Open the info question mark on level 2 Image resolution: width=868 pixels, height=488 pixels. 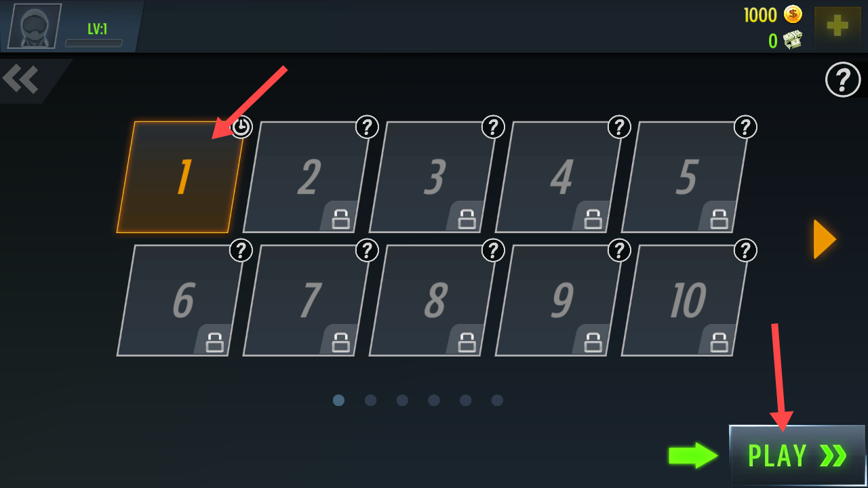coord(367,127)
